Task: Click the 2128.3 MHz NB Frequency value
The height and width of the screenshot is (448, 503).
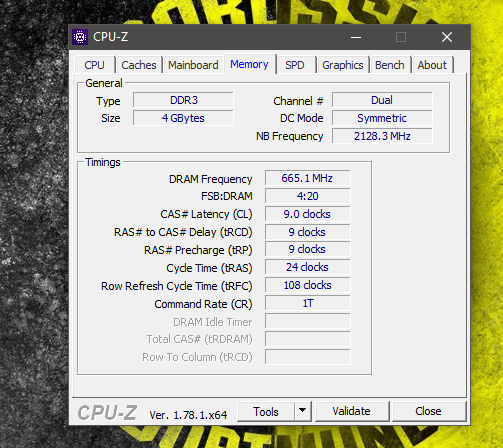Action: [x=382, y=136]
